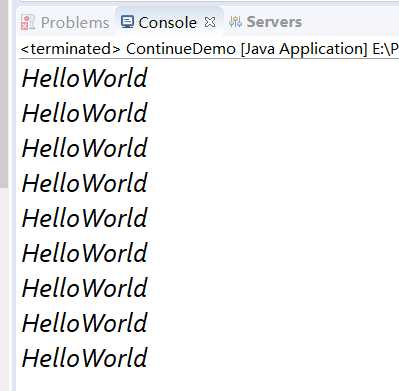399x391 pixels.
Task: Click the Console monitor icon
Action: pos(127,22)
